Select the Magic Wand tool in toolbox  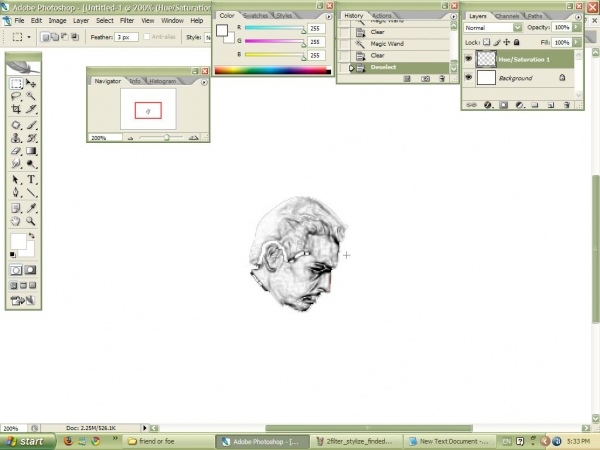pos(31,96)
